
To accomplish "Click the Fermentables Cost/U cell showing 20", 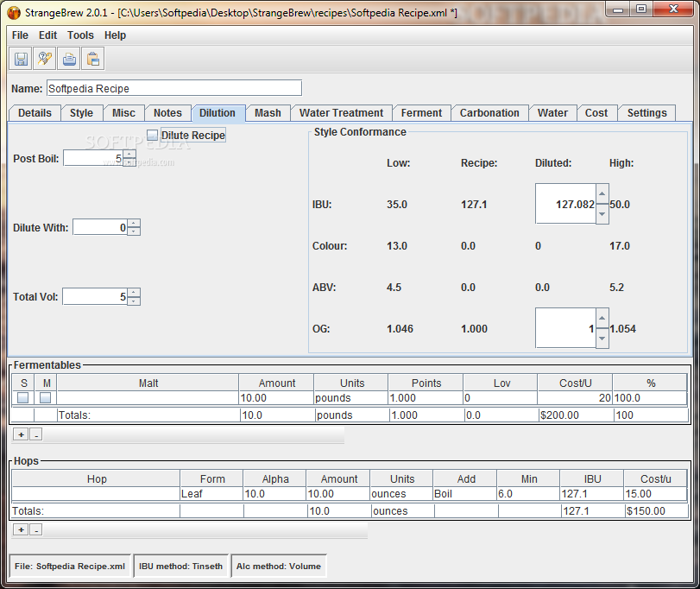I will pos(575,397).
